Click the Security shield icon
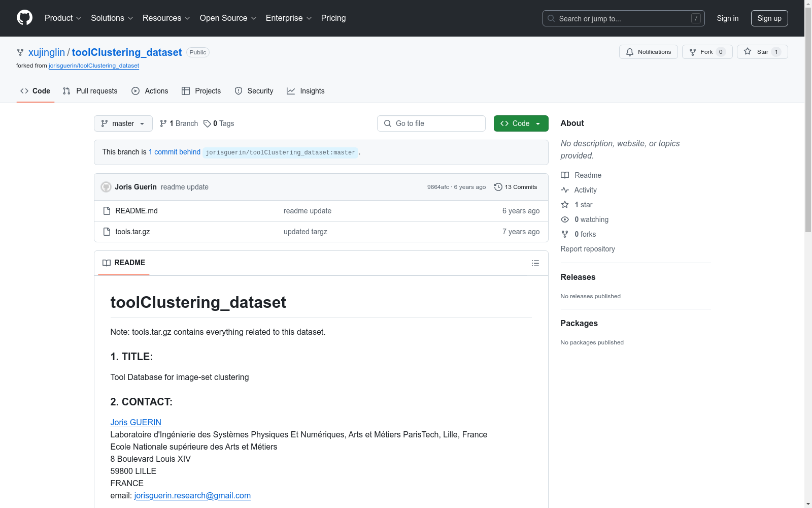Image resolution: width=812 pixels, height=508 pixels. point(239,91)
